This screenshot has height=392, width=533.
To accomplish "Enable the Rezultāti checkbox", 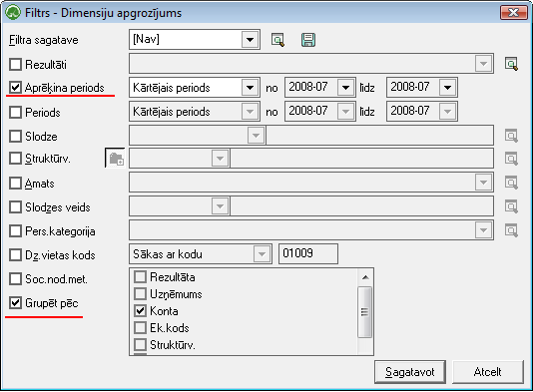I will click(x=15, y=64).
